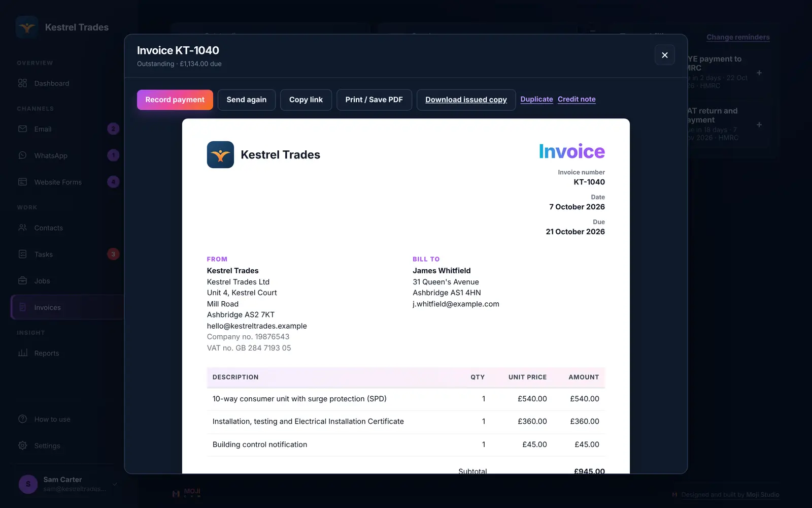The image size is (812, 508).
Task: Click Unit 4, Kestrel Court address
Action: pos(242,293)
